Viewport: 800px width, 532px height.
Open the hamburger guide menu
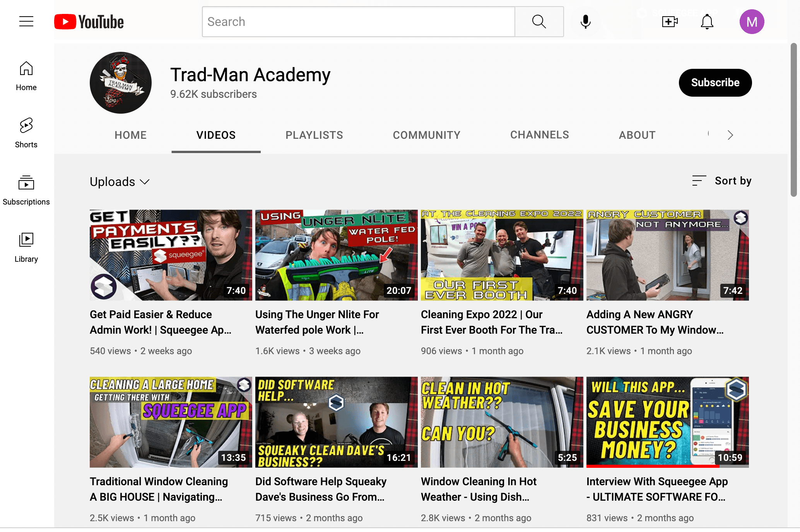click(x=26, y=21)
